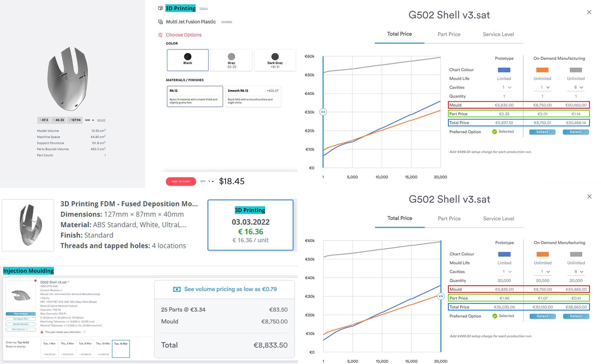601x364 pixels.
Task: Click the large 3D shell model preview
Action: [x=68, y=79]
